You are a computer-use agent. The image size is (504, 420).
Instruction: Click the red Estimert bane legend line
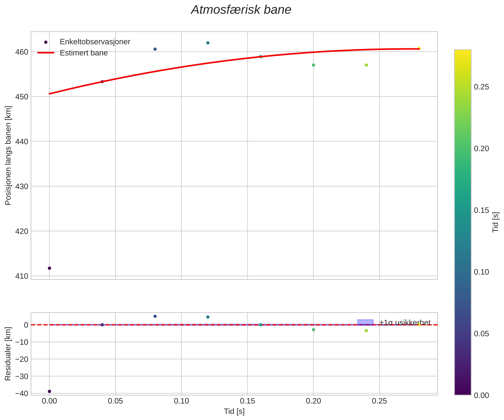pos(46,53)
